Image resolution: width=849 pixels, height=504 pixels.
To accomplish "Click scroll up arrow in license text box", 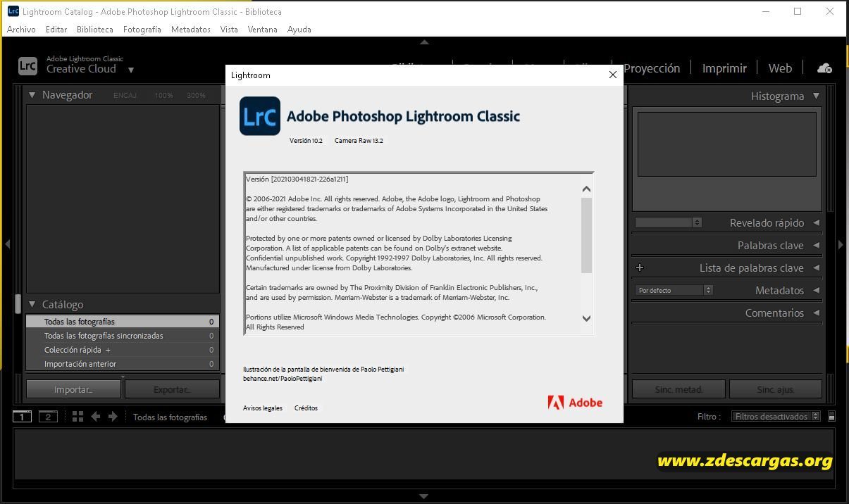I will 586,189.
